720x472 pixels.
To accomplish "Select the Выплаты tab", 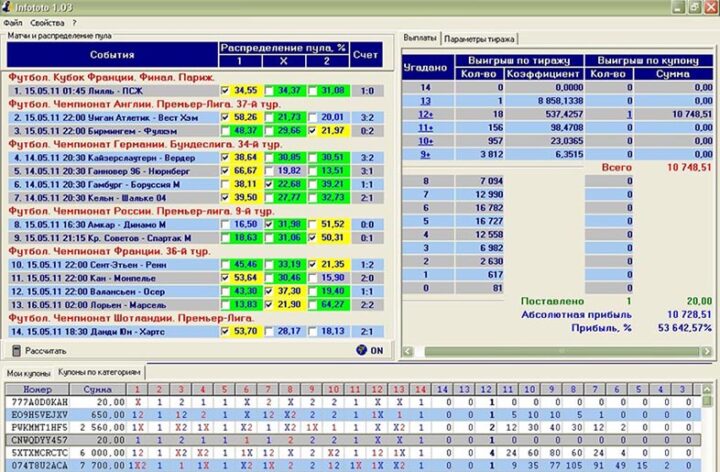I will tap(420, 38).
